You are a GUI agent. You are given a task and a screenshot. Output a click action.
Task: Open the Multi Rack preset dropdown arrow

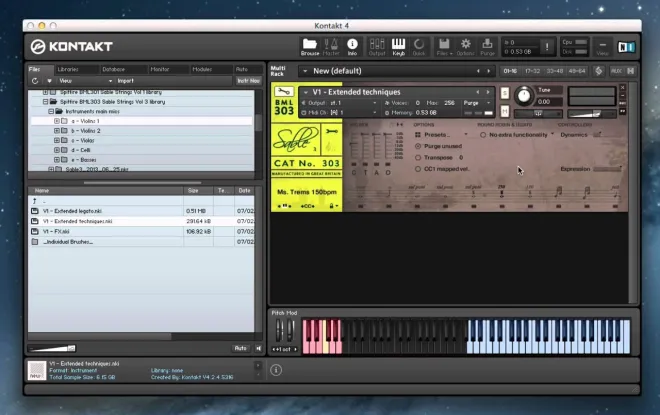click(305, 71)
